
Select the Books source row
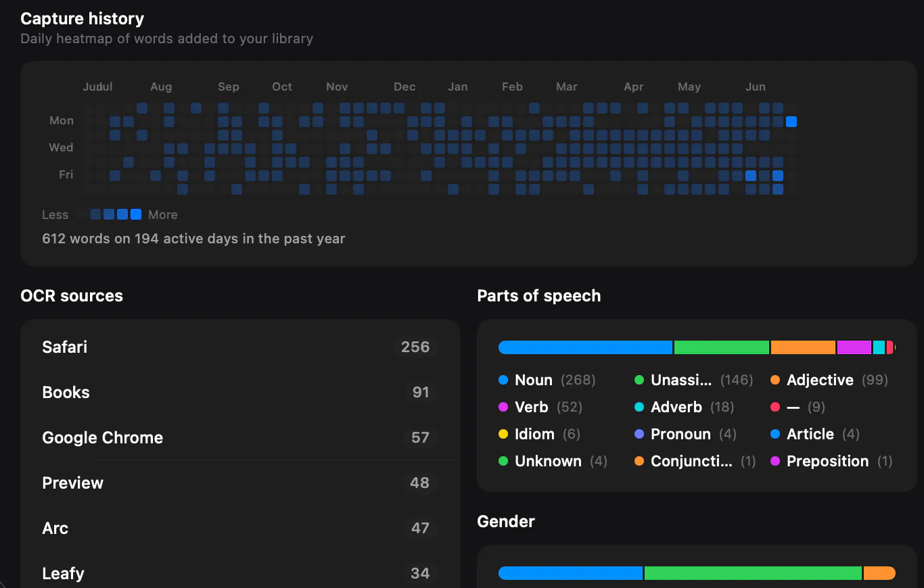coord(240,392)
